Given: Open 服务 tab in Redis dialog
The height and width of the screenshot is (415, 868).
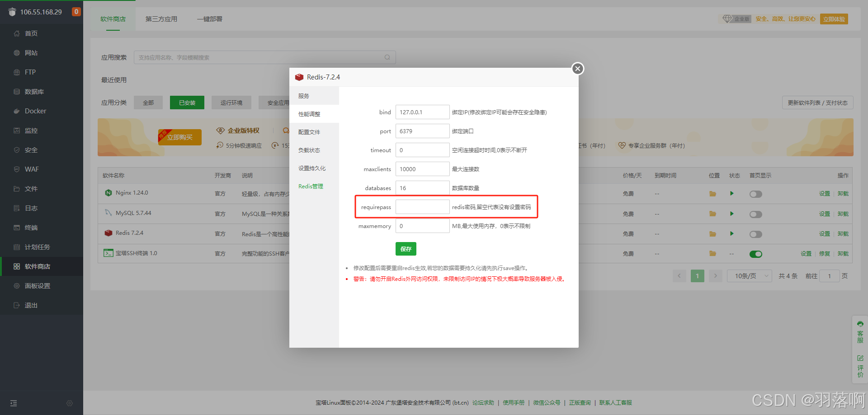Looking at the screenshot, I should pos(314,96).
